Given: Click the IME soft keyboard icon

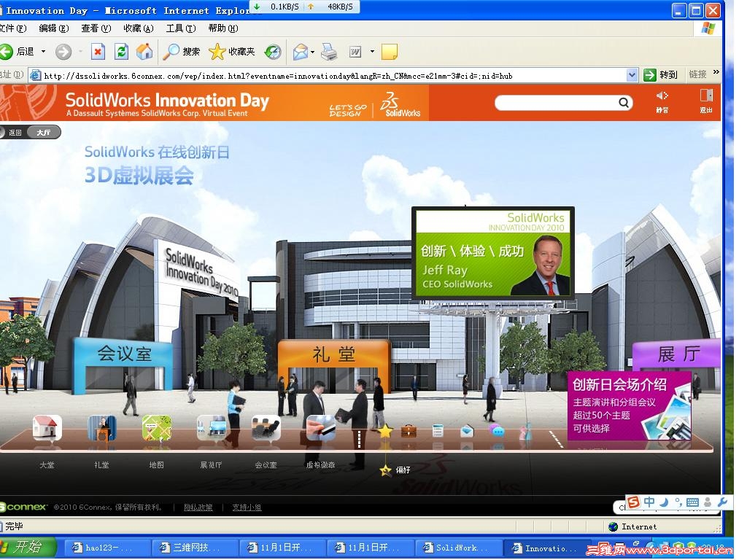Looking at the screenshot, I should click(693, 502).
